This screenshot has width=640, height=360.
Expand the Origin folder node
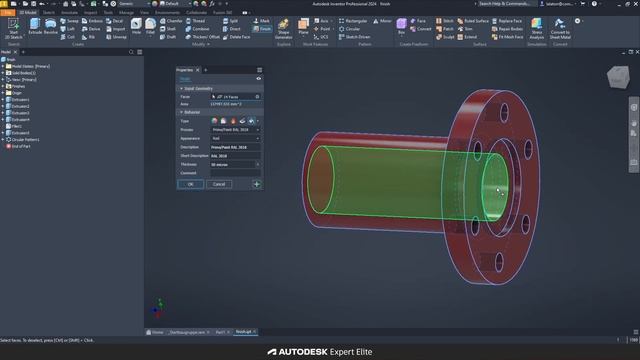click(3, 93)
